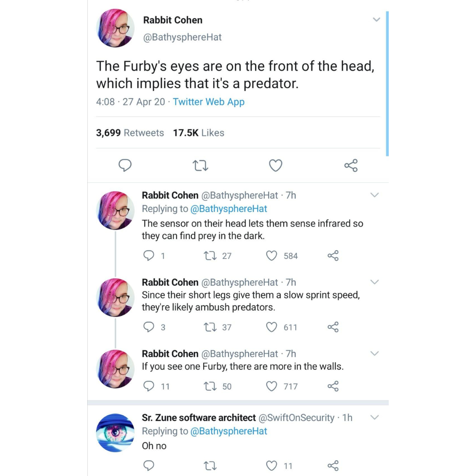The height and width of the screenshot is (476, 476).
Task: Expand options for the ambush predators tweet
Action: pyautogui.click(x=375, y=282)
